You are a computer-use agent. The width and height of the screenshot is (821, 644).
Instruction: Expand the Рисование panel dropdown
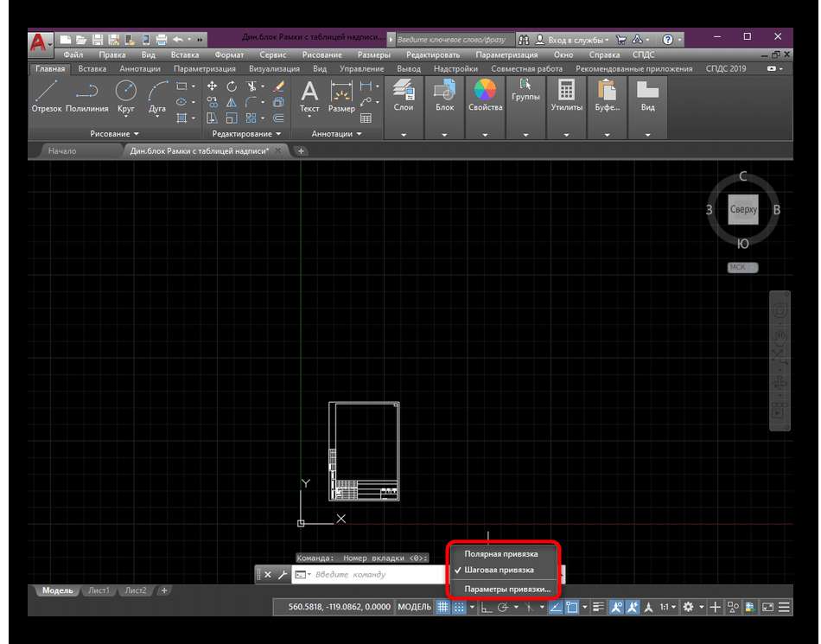point(114,134)
